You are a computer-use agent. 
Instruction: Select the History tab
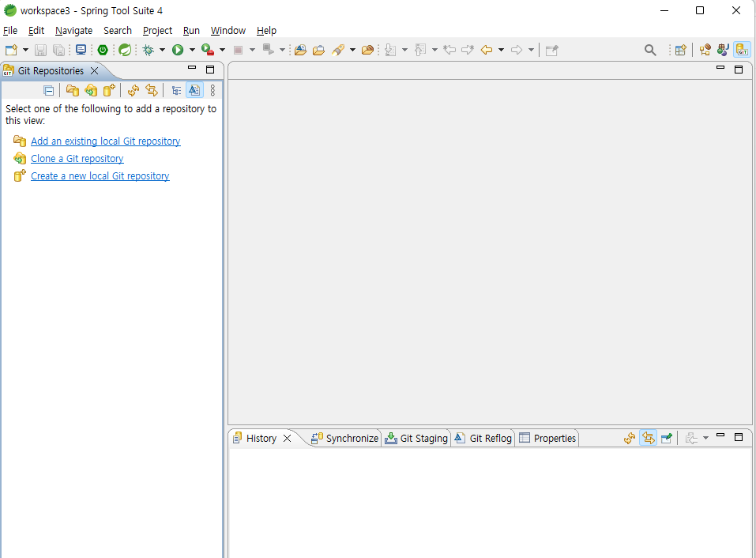[261, 439]
